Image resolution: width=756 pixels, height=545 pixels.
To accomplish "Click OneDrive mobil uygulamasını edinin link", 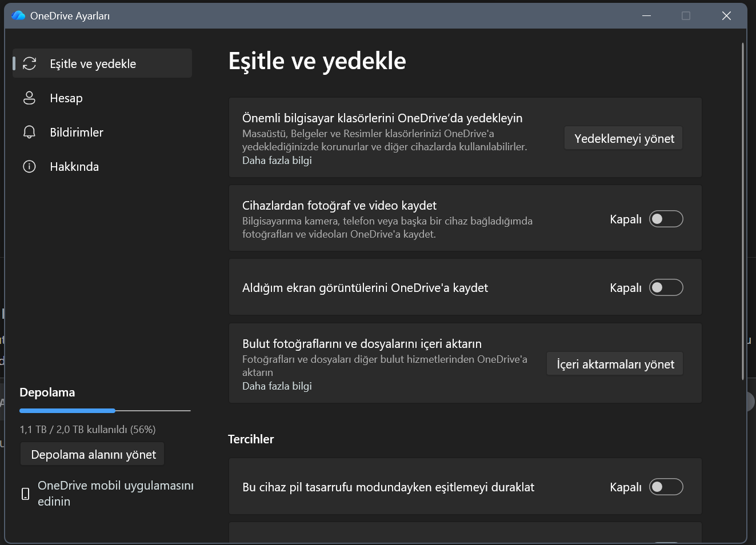I will pyautogui.click(x=115, y=493).
